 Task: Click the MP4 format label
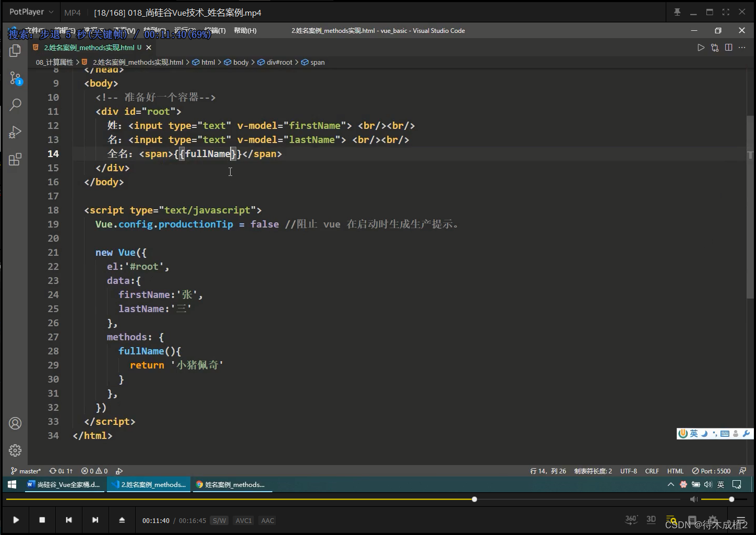tap(73, 13)
